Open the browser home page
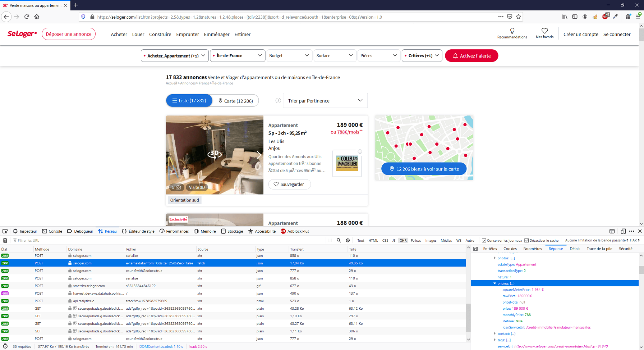The width and height of the screenshot is (644, 350). [37, 17]
